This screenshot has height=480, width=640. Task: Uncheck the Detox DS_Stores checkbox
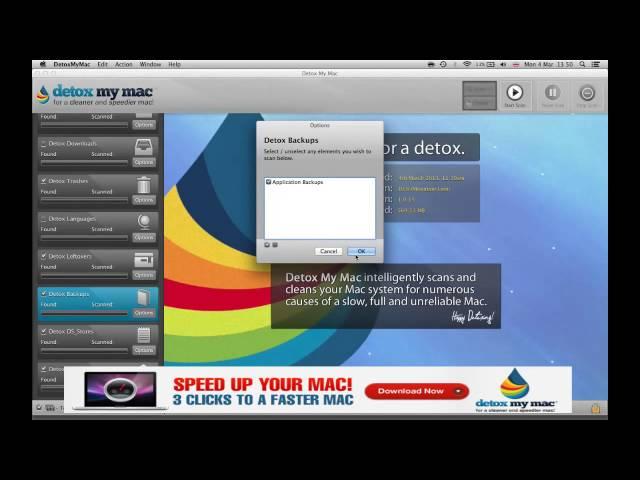click(44, 331)
